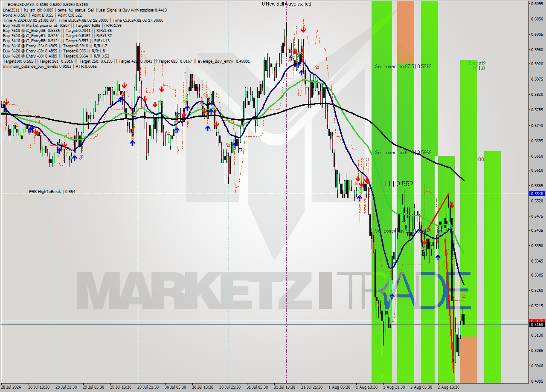The height and width of the screenshot is (392, 546).
Task: Select the 'Target100: 0.565' targets summary line
Action: (126, 61)
